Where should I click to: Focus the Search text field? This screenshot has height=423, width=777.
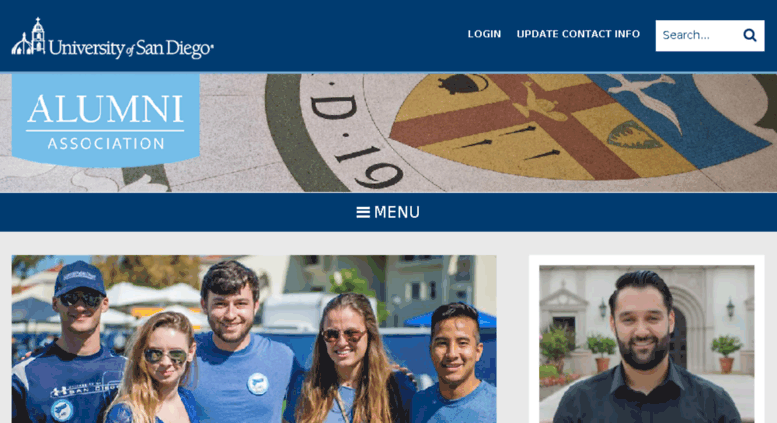(x=697, y=35)
